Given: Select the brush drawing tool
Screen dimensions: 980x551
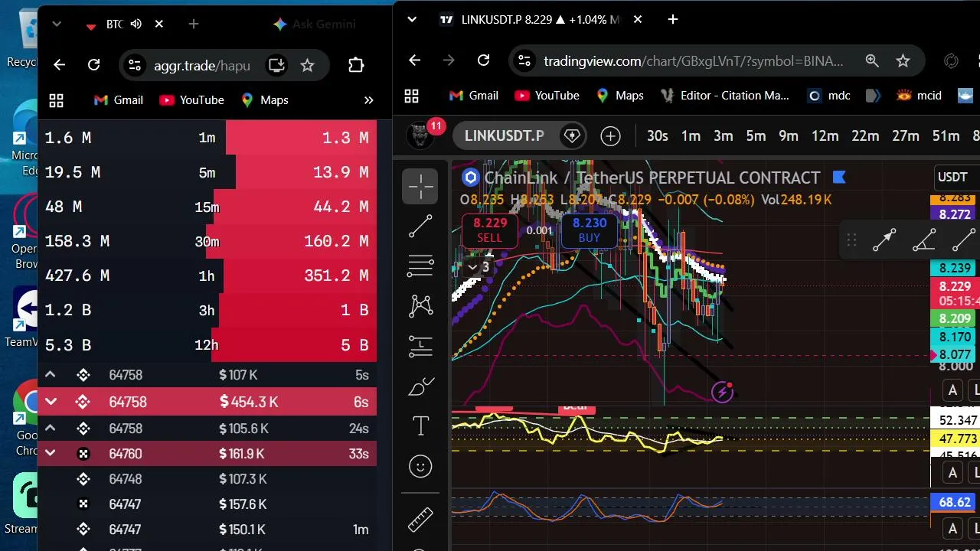Looking at the screenshot, I should pos(420,386).
